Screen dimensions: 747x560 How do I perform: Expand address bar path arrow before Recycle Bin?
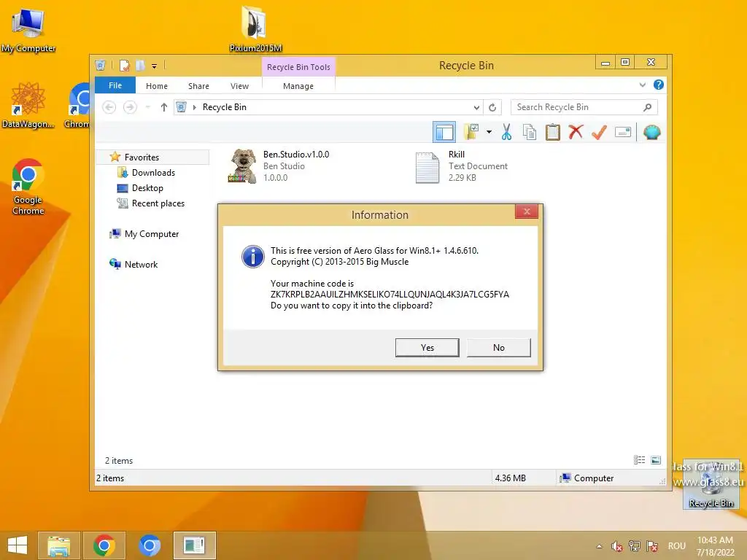(194, 107)
